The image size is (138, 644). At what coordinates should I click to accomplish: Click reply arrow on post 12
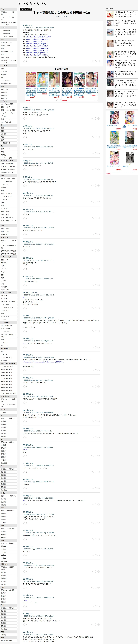pyautogui.click(x=92, y=218)
